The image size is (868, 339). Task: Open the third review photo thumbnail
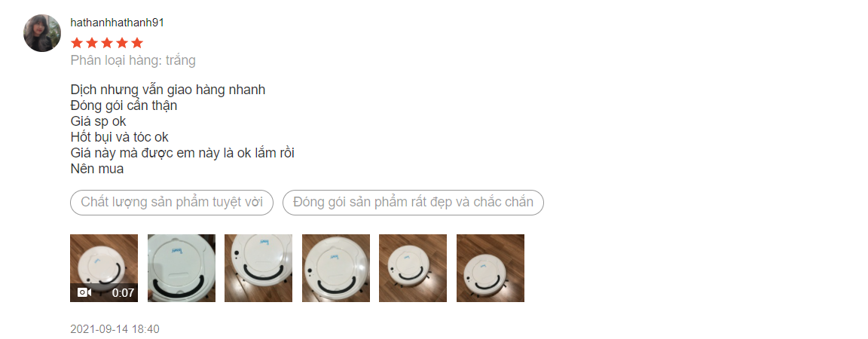coord(258,268)
